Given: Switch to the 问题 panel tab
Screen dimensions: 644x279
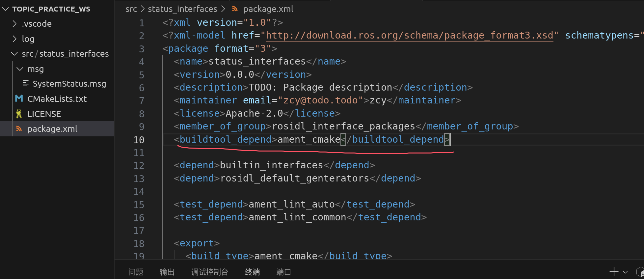Looking at the screenshot, I should 136,272.
